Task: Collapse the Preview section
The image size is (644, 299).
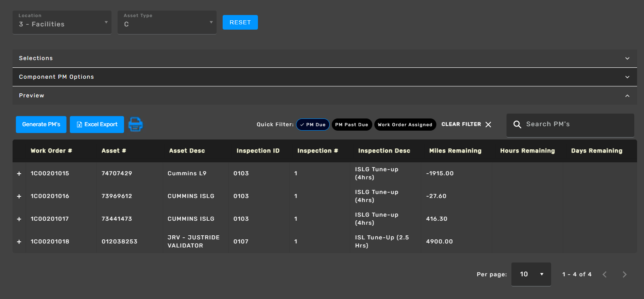Action: tap(324, 96)
